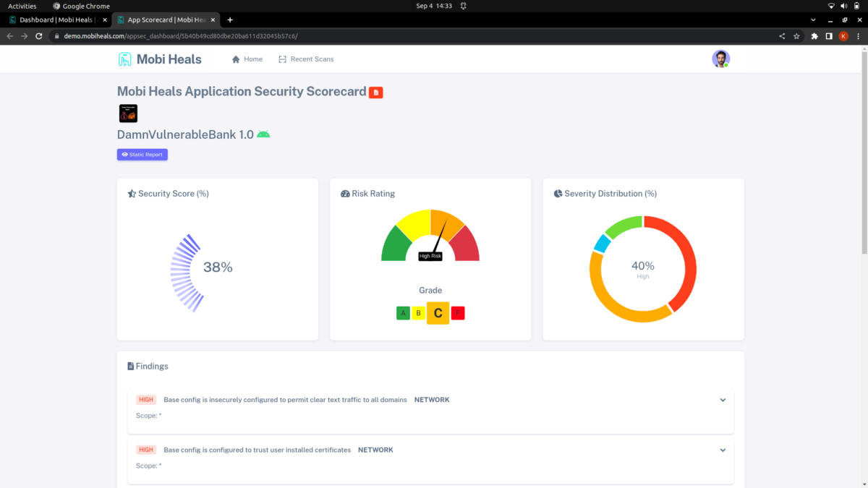This screenshot has height=488, width=868.
Task: Go to Home in the navigation
Action: point(247,59)
